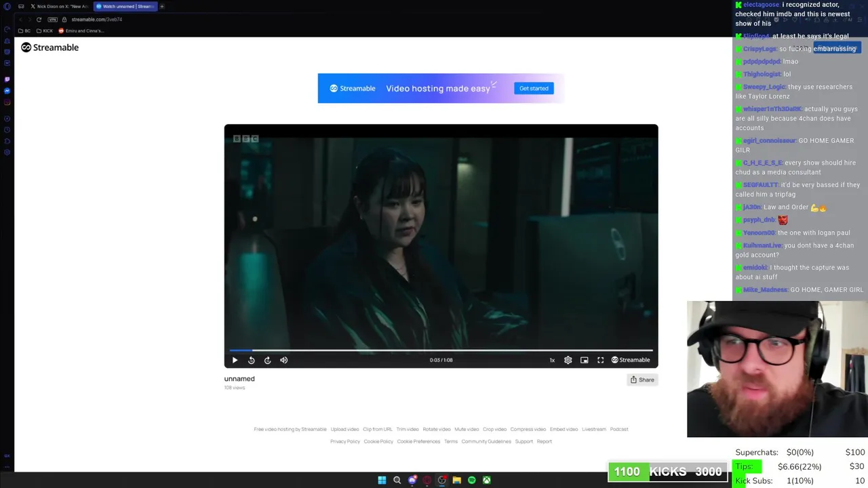Mute the video volume

pyautogui.click(x=283, y=360)
